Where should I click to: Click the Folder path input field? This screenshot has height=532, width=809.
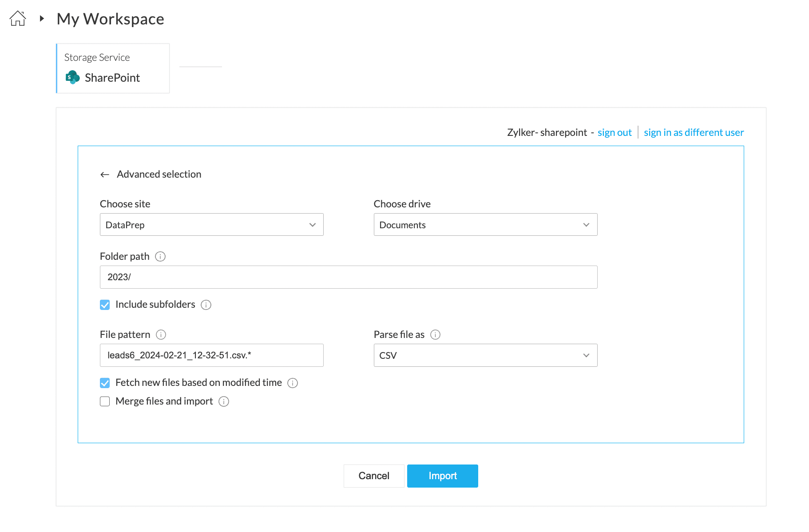click(x=349, y=277)
